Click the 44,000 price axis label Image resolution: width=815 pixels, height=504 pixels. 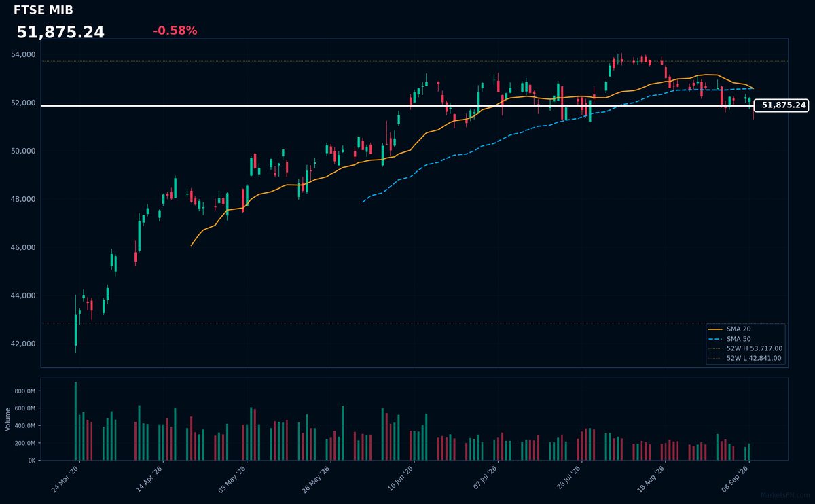point(23,295)
